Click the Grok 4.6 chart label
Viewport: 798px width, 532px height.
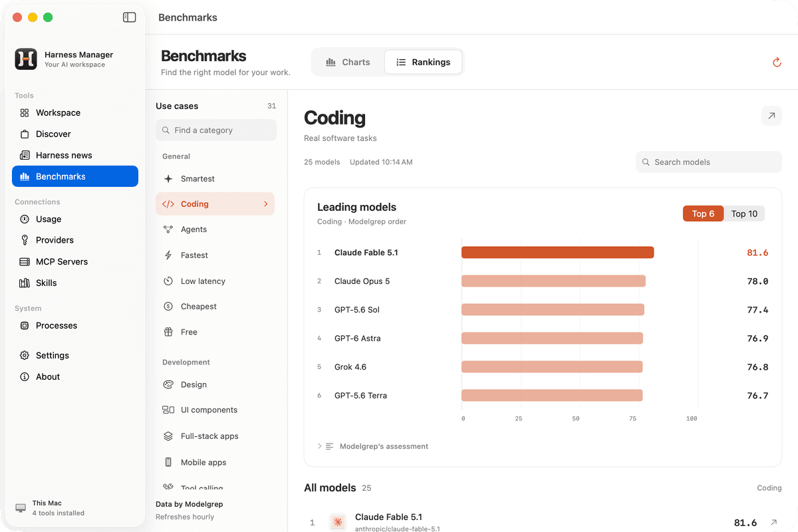pos(350,367)
